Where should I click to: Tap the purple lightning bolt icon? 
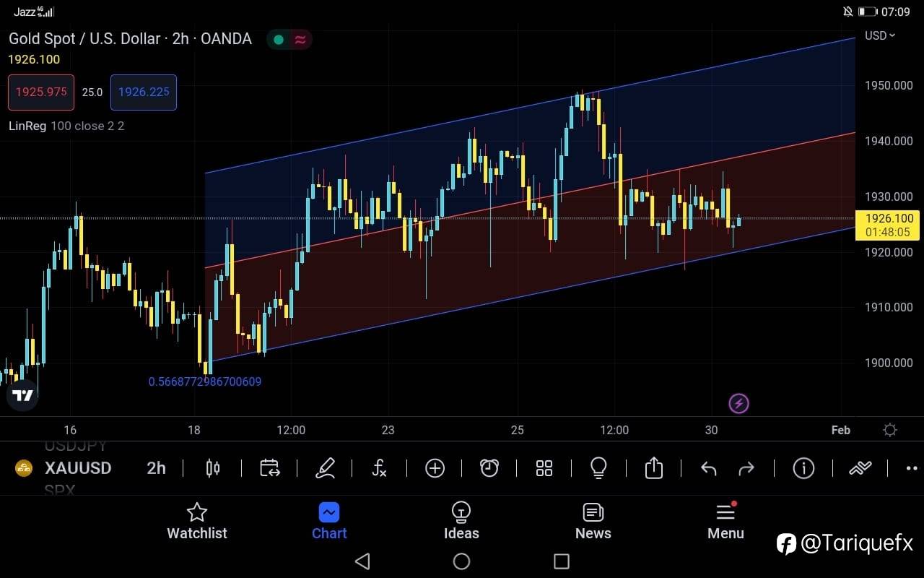pos(738,403)
